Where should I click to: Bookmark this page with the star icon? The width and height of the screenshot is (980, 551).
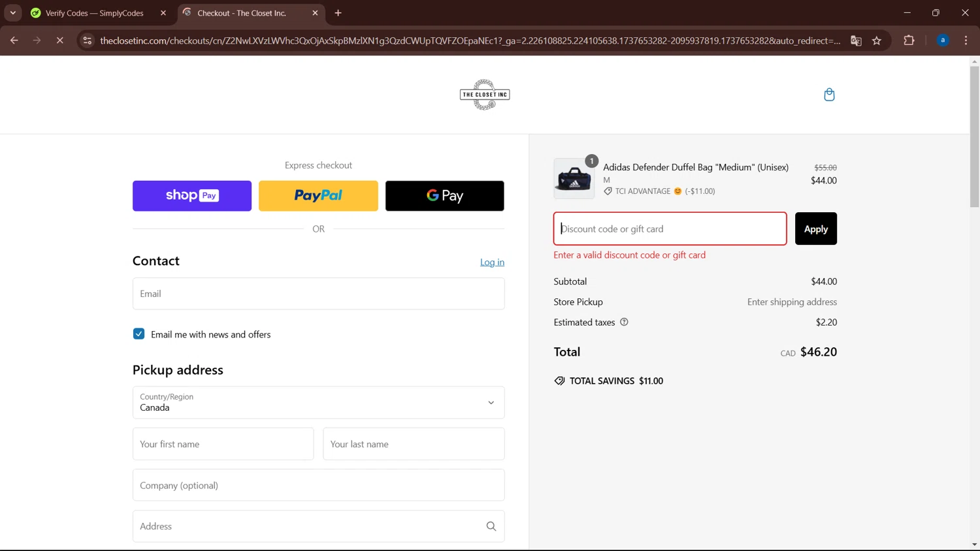(x=877, y=40)
